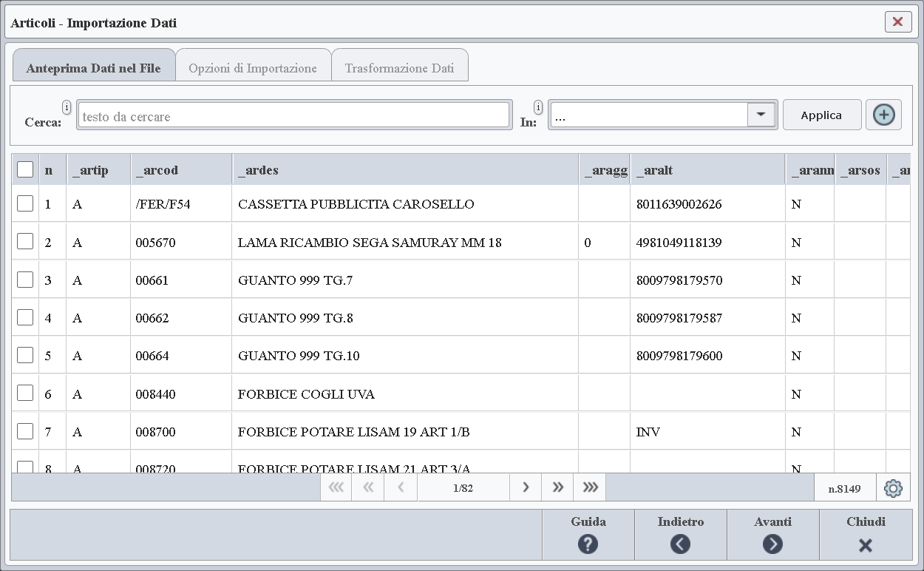This screenshot has height=571, width=924.
Task: Open table settings gear icon
Action: coord(893,488)
